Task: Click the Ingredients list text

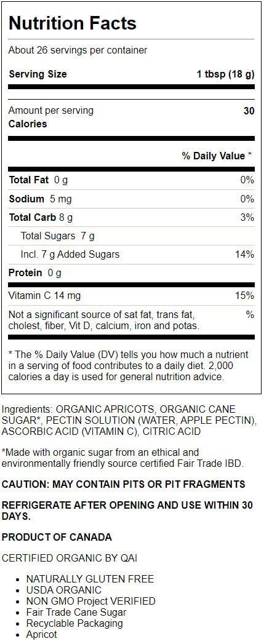Action: [x=129, y=421]
